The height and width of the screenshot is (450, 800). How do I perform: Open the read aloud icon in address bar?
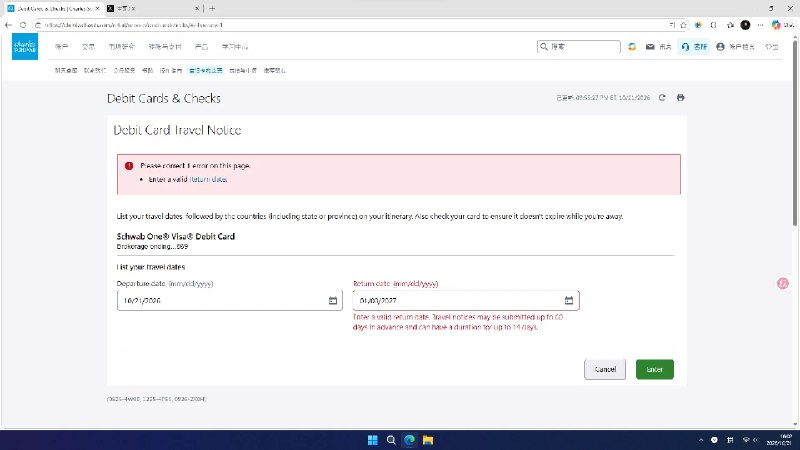(x=672, y=24)
